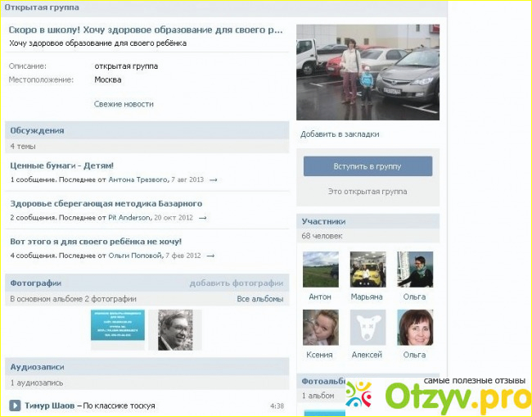The height and width of the screenshot is (417, 532).
Task: Open Ольга's avatar with green scarf
Action: (x=415, y=270)
